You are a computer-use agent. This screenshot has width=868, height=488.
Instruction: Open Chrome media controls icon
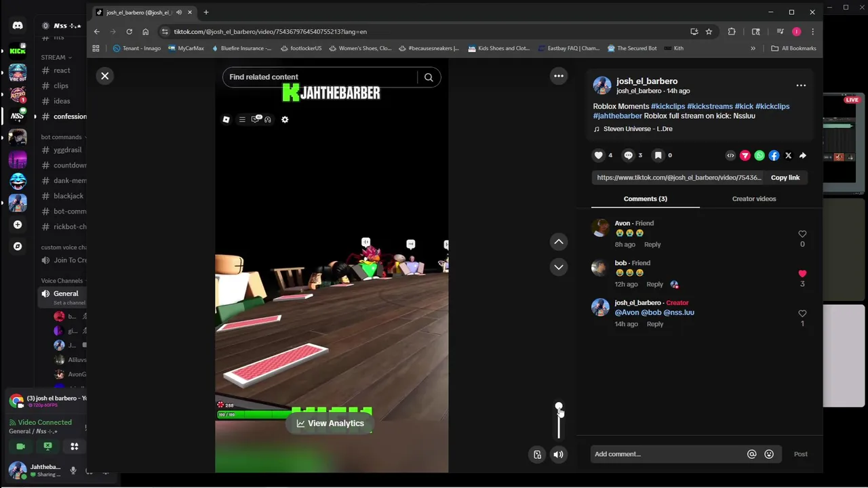[x=780, y=31]
